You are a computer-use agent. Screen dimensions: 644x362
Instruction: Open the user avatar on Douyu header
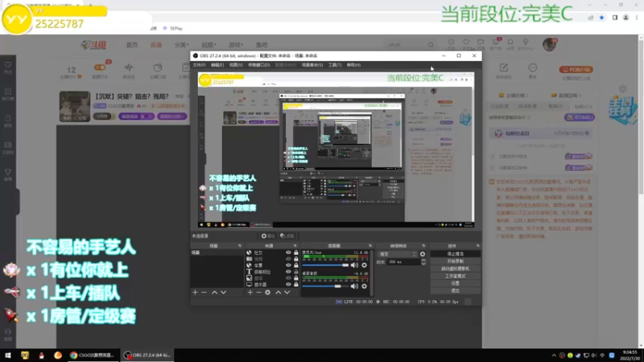549,44
